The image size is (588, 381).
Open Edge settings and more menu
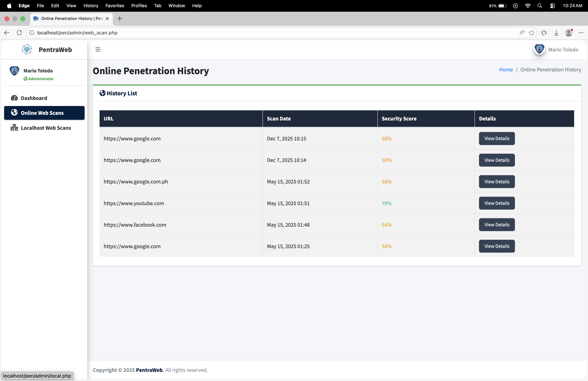pyautogui.click(x=581, y=33)
